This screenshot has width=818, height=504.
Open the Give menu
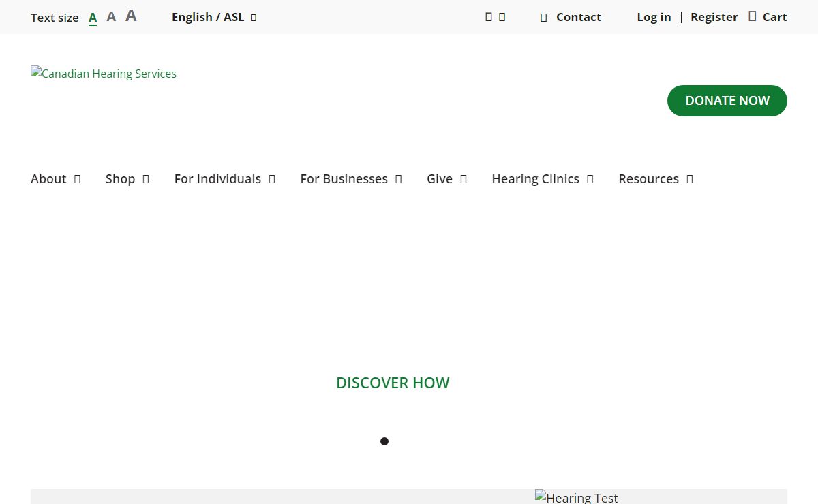[440, 179]
